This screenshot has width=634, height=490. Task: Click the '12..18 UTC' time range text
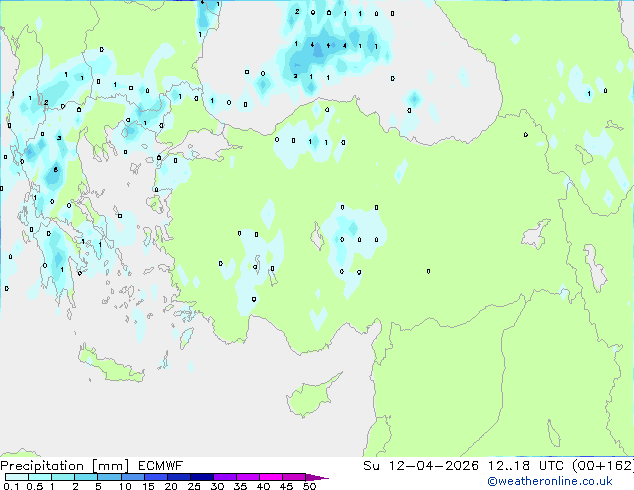pos(526,466)
